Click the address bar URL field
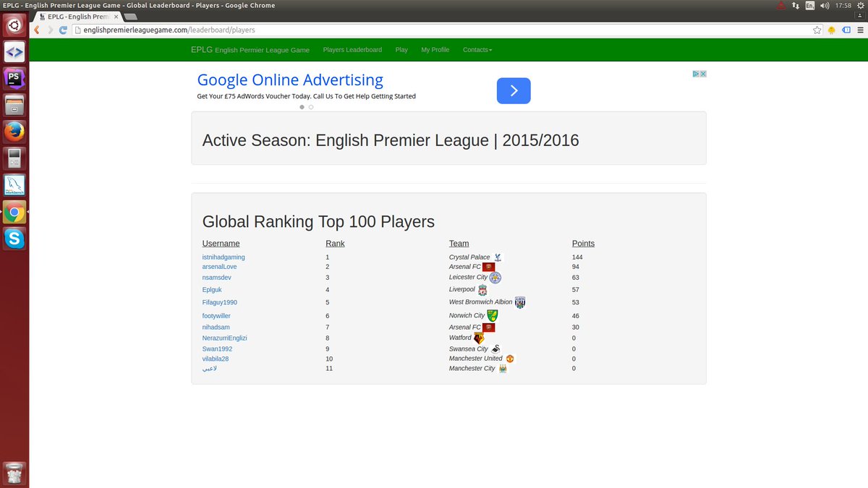868x488 pixels. pyautogui.click(x=440, y=30)
